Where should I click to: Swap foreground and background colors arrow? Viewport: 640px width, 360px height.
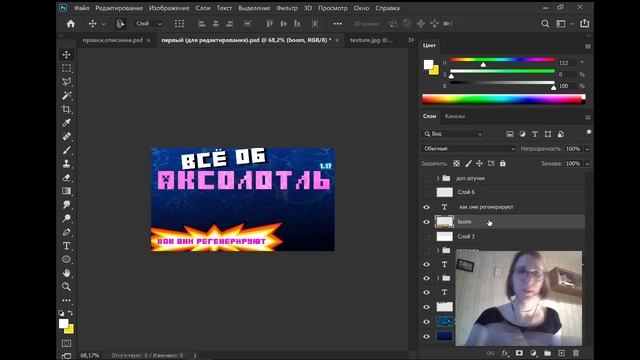(71, 313)
